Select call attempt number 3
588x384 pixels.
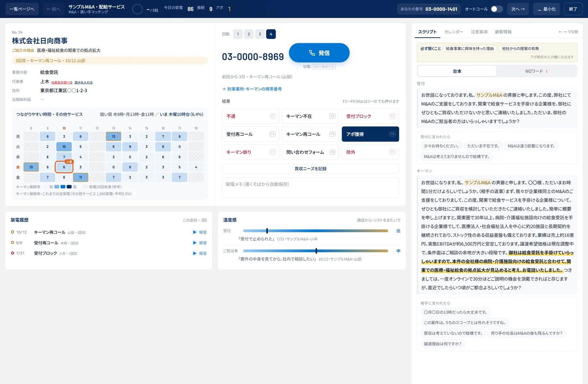[x=260, y=34]
